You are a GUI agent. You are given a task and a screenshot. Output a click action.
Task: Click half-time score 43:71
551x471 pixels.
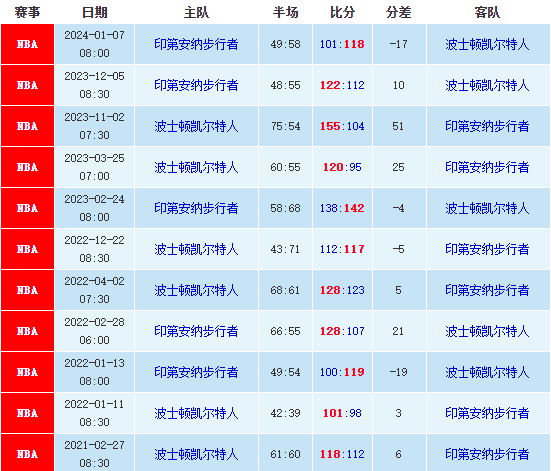tap(285, 249)
